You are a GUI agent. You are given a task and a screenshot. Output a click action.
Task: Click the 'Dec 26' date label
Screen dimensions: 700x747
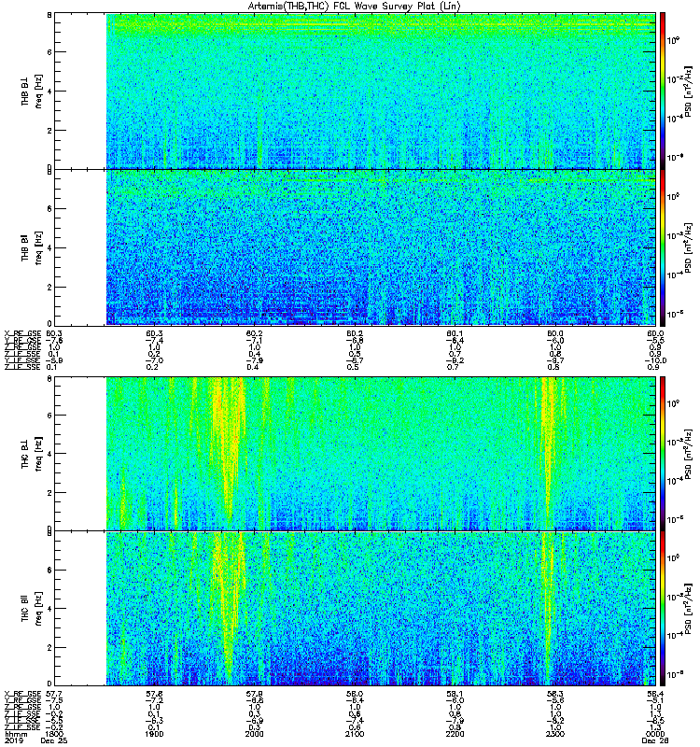(x=655, y=740)
